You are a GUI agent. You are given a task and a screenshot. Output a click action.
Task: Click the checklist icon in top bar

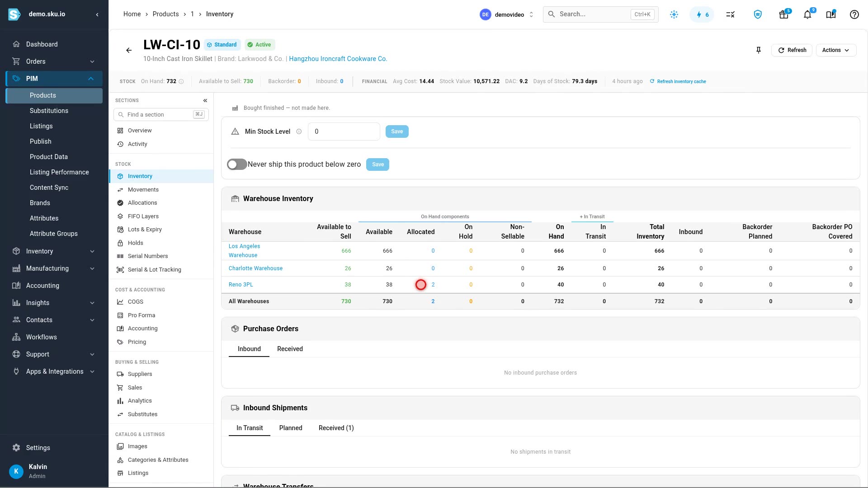click(x=731, y=14)
